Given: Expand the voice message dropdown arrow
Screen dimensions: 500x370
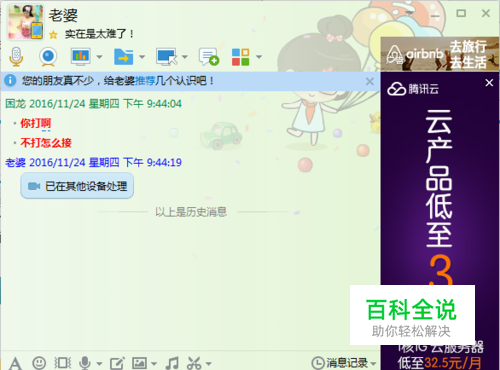Looking at the screenshot, I should pos(99,363).
